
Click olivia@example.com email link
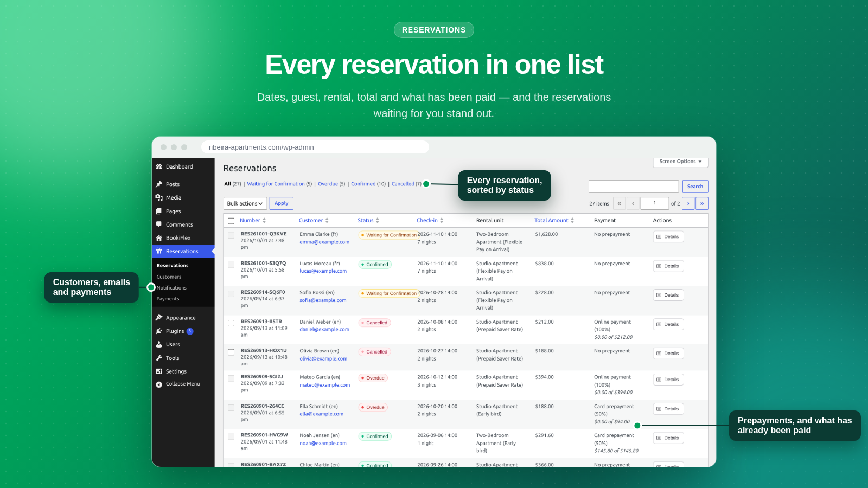click(x=323, y=358)
